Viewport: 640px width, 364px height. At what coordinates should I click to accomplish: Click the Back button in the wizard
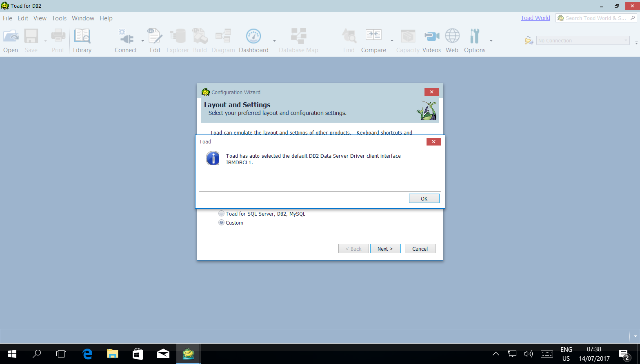tap(353, 249)
